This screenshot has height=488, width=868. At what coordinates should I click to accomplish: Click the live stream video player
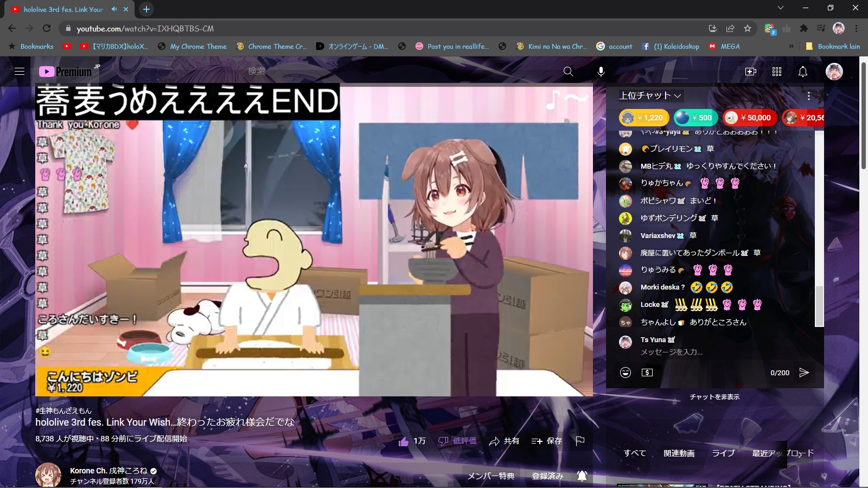click(314, 240)
